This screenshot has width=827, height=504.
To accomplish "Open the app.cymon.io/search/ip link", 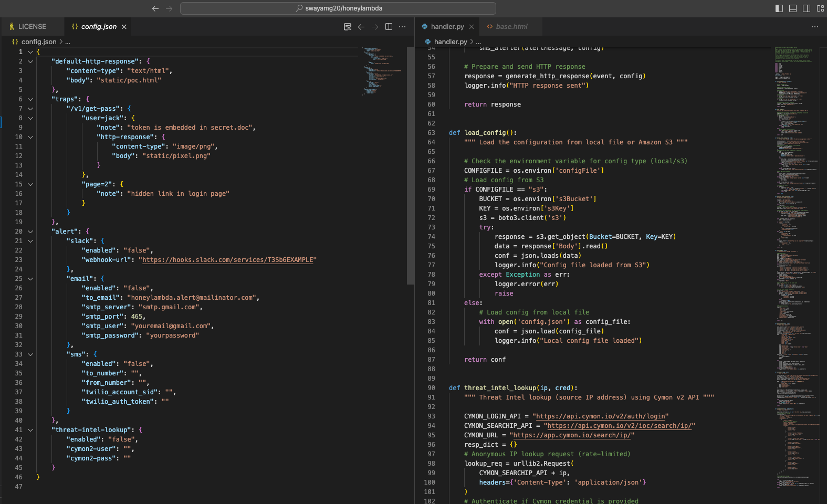I will pos(572,435).
